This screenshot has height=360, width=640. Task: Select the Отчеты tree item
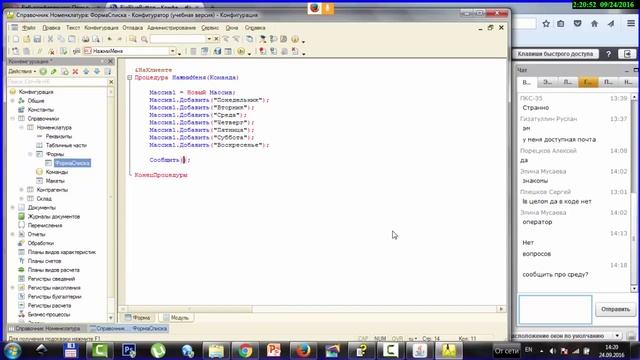[x=36, y=234]
